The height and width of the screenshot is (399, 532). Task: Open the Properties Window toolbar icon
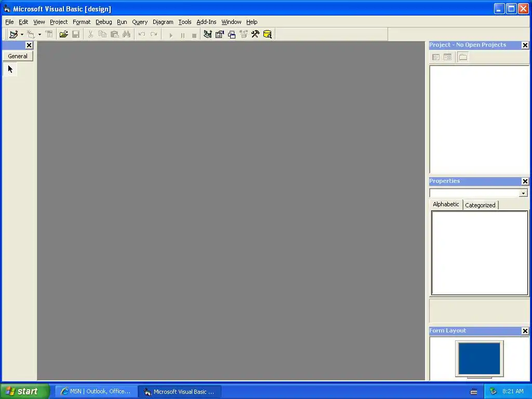[220, 34]
